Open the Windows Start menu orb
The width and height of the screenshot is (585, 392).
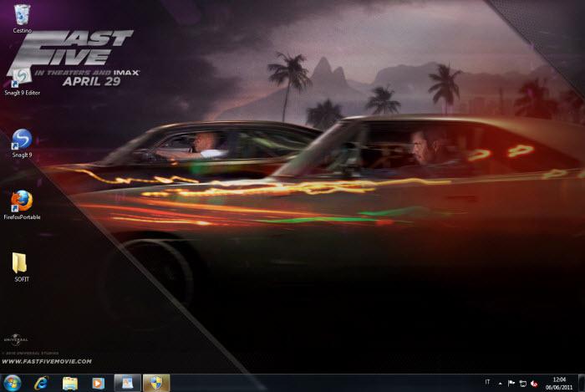pos(13,383)
